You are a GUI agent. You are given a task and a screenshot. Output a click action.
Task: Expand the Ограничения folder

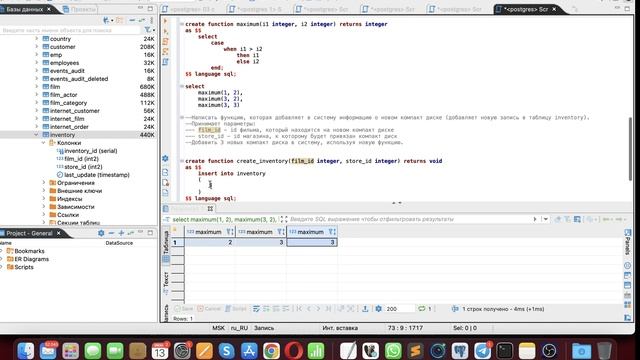pyautogui.click(x=44, y=182)
